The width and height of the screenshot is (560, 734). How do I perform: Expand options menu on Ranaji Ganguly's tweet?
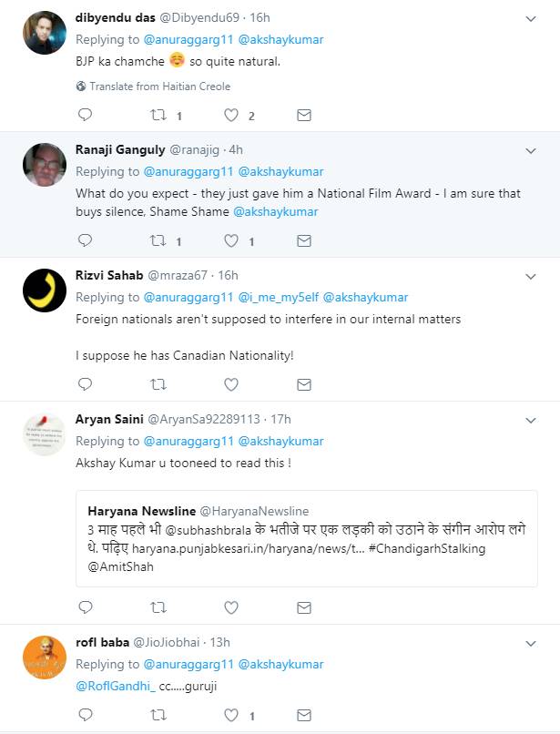532,149
